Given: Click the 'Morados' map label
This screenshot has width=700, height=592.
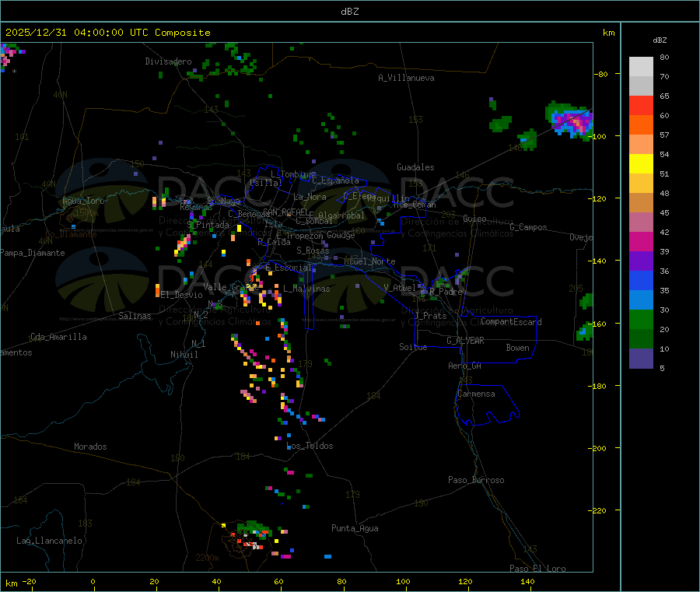Looking at the screenshot, I should [91, 447].
